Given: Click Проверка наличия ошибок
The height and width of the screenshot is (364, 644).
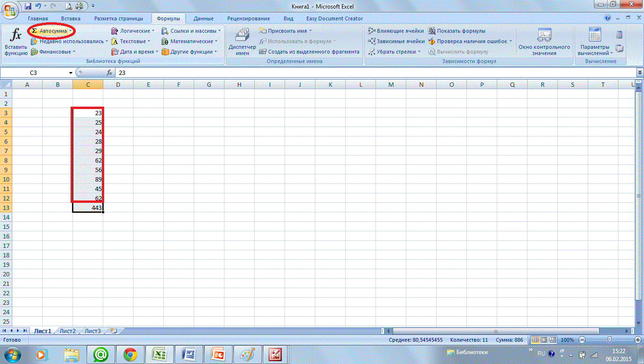Looking at the screenshot, I should point(471,41).
